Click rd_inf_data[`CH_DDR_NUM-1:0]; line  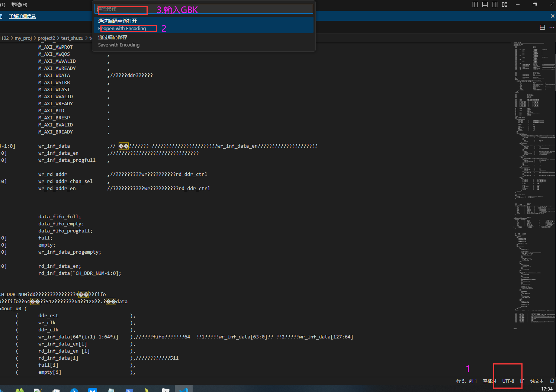click(80, 273)
